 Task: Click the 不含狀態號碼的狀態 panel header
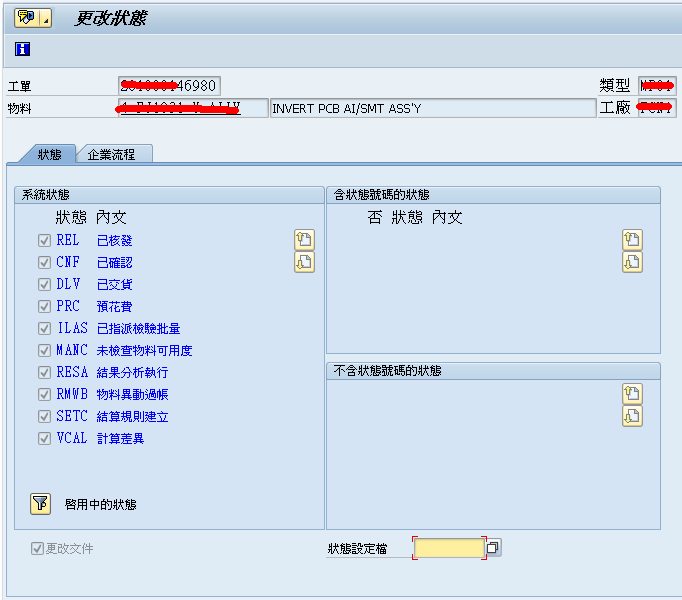(493, 371)
